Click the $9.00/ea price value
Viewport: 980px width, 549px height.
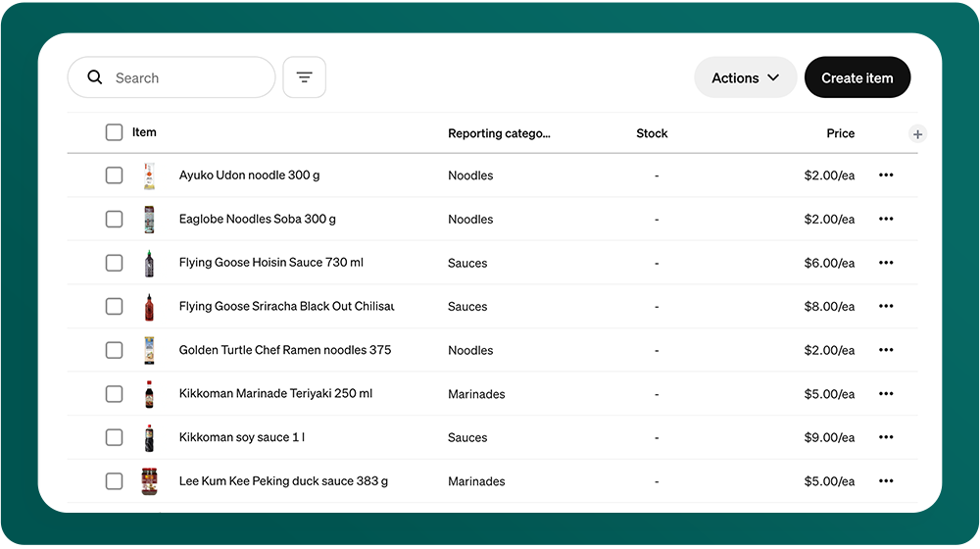[x=829, y=437]
